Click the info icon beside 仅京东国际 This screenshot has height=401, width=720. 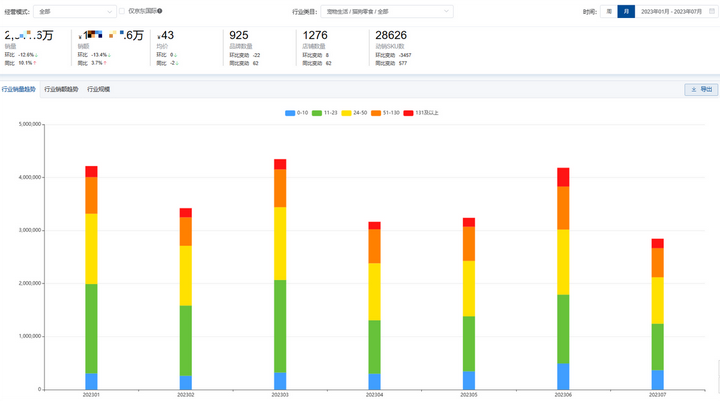point(160,11)
